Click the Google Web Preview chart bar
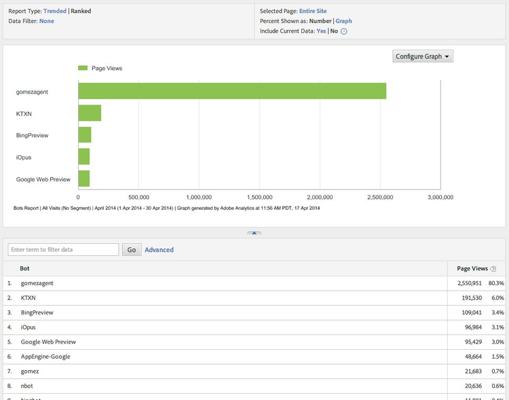The image size is (509, 400). click(84, 179)
